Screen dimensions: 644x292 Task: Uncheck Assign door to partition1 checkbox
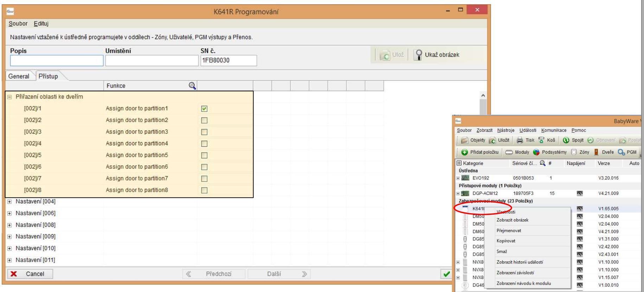(204, 109)
